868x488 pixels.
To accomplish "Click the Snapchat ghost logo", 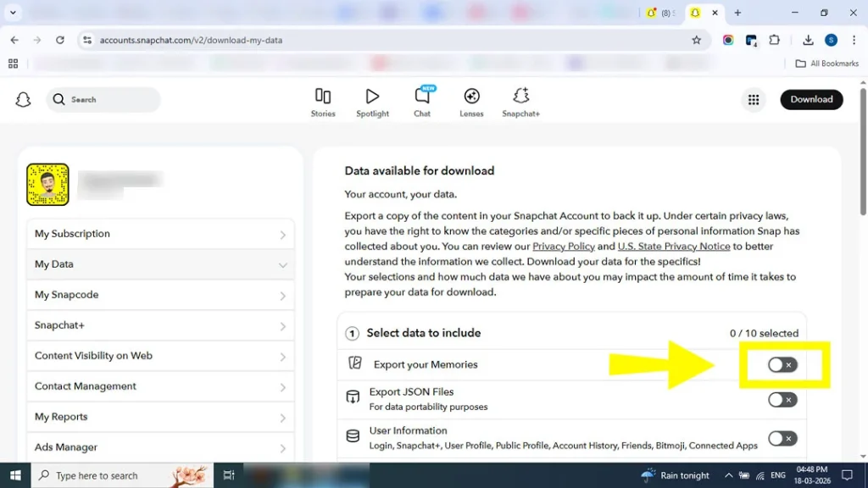I will [23, 99].
